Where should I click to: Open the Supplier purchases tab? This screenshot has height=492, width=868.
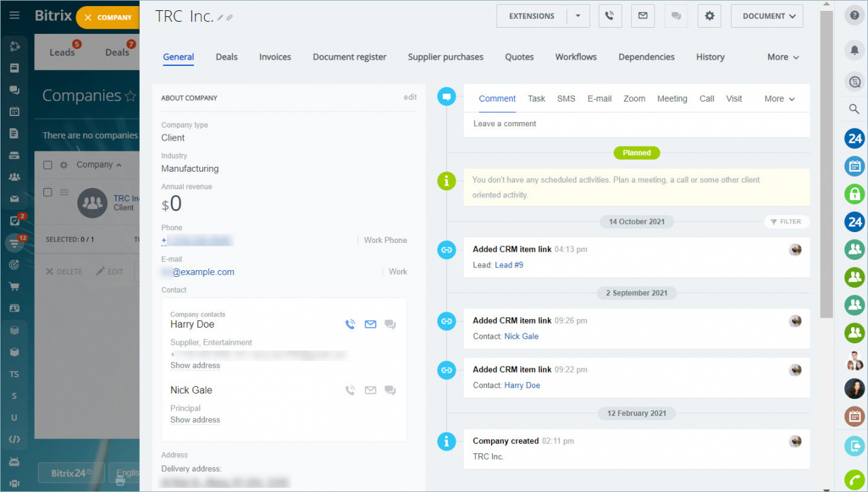446,57
